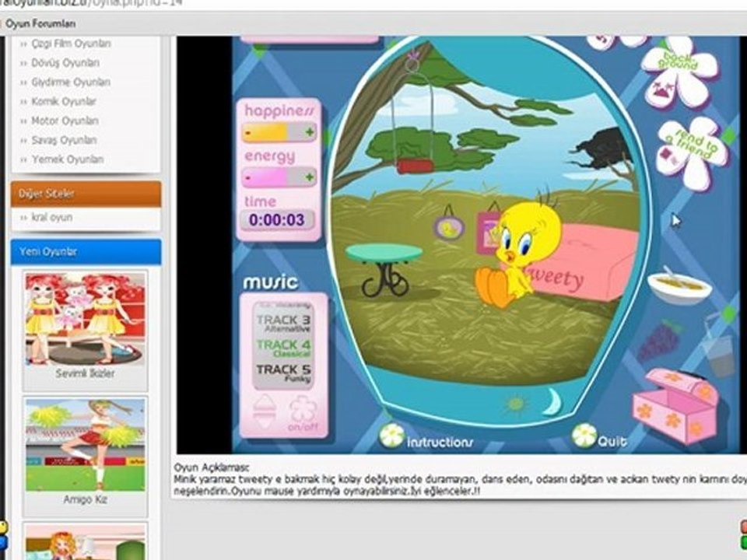Viewport: 747px width, 560px height.
Task: Open Oyun Forumları menu item
Action: point(40,23)
